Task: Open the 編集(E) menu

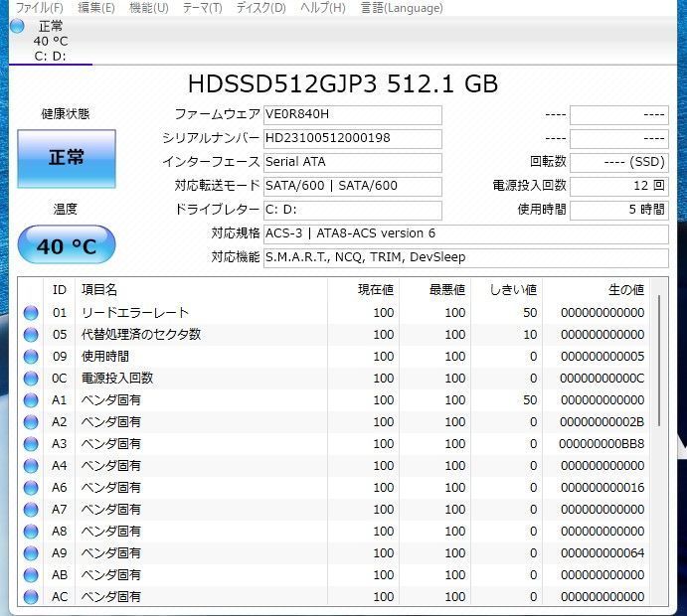Action: 96,8
